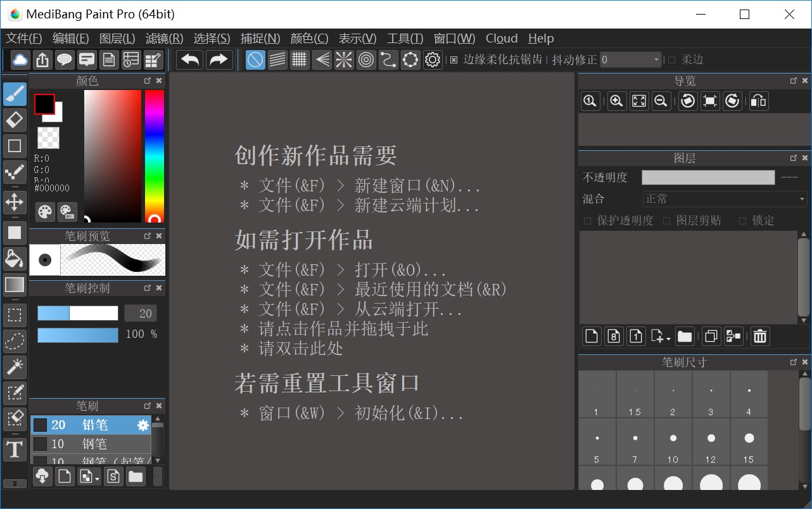812x509 pixels.
Task: Enable the curve snap guide
Action: click(x=388, y=60)
